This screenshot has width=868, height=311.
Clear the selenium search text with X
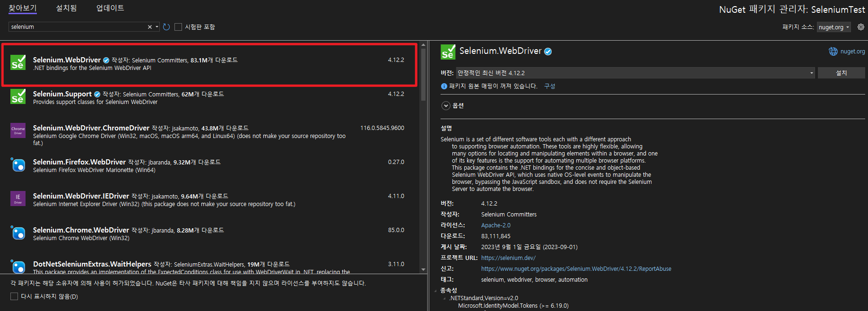click(150, 27)
